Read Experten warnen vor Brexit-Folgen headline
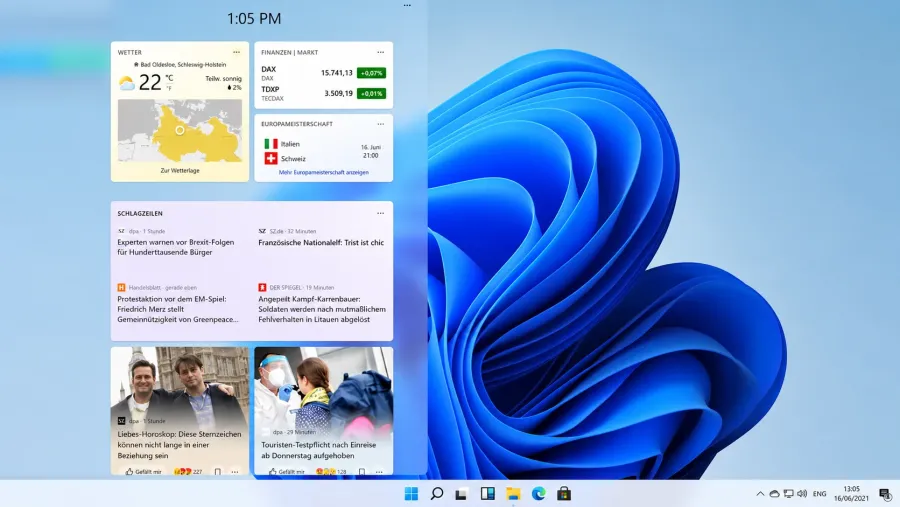900x507 pixels. coord(176,247)
